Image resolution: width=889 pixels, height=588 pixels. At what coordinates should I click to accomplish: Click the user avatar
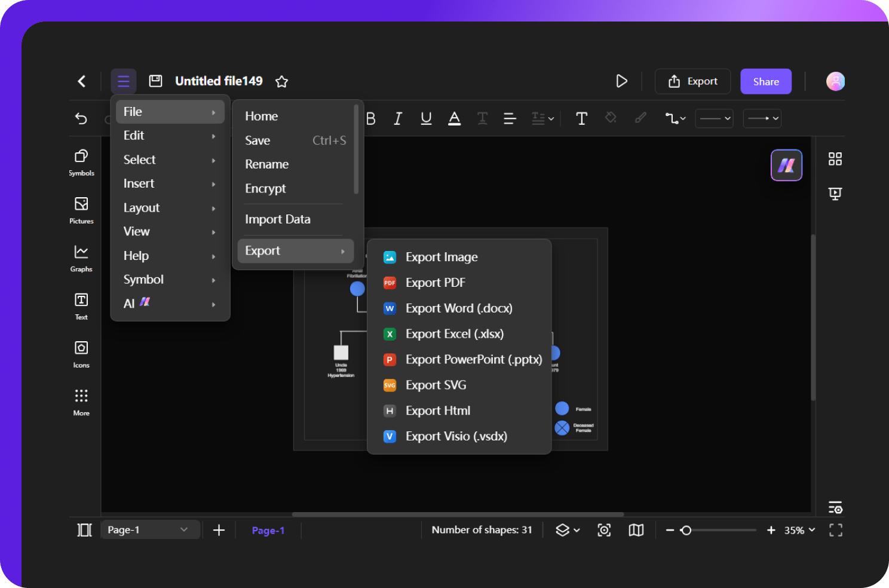835,81
